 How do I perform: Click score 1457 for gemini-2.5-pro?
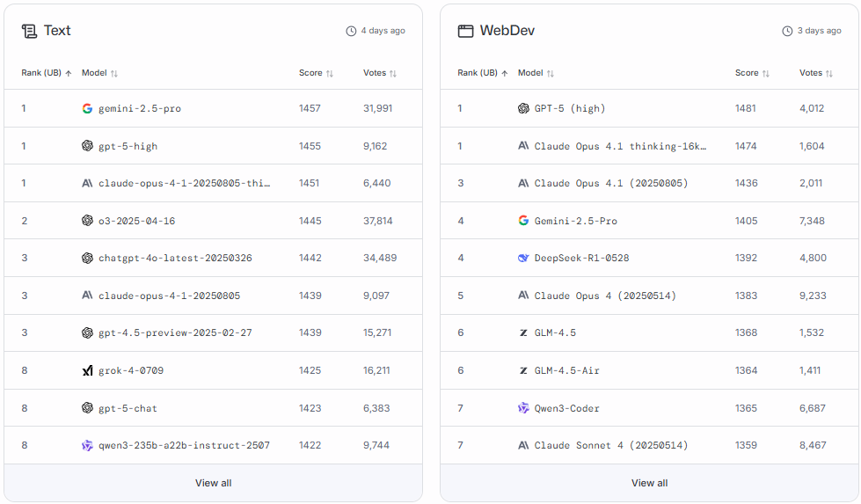click(x=310, y=108)
